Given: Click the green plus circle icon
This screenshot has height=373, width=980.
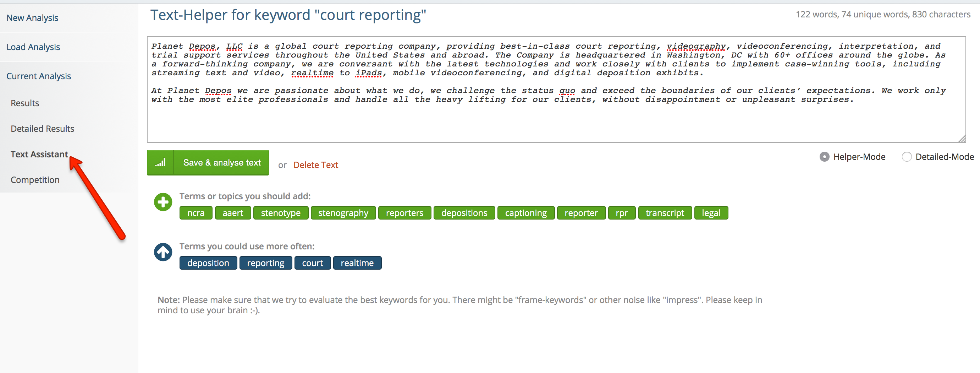Looking at the screenshot, I should pyautogui.click(x=163, y=202).
